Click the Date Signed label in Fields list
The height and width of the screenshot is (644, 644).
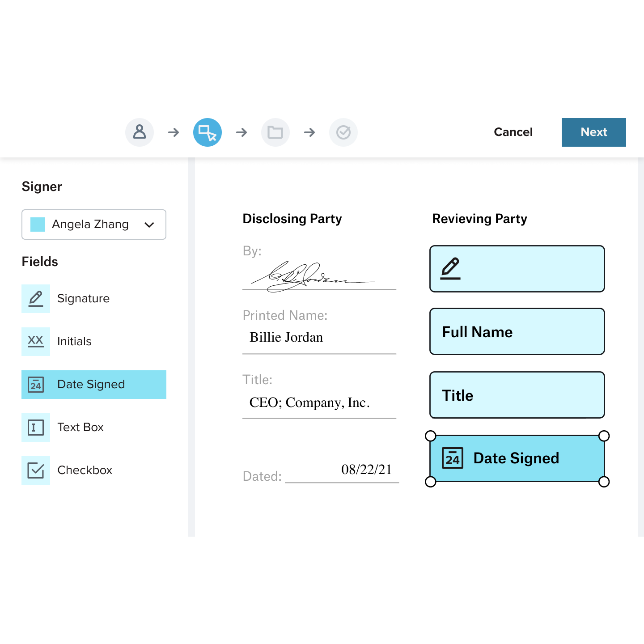(x=91, y=385)
